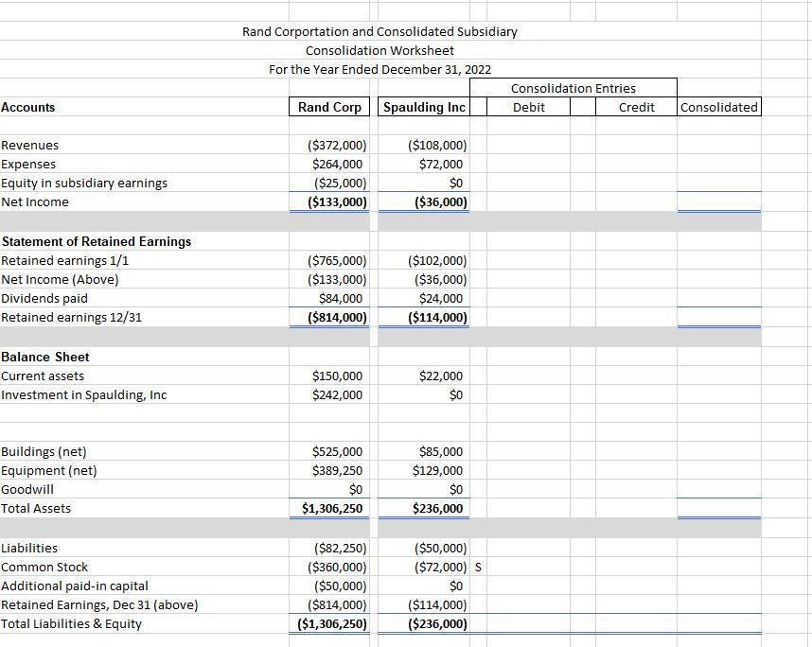Click the S entry marker beside common stock
Screen dimensions: 812x647
pyautogui.click(x=478, y=568)
